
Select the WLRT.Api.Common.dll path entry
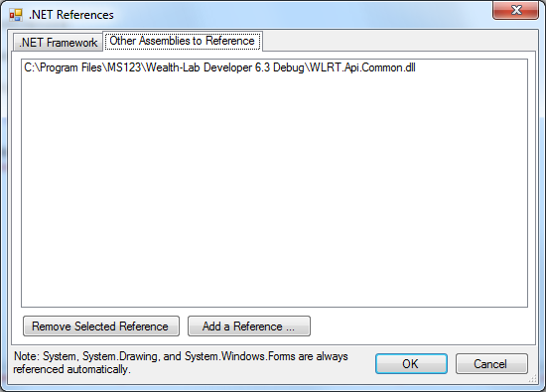coord(219,67)
